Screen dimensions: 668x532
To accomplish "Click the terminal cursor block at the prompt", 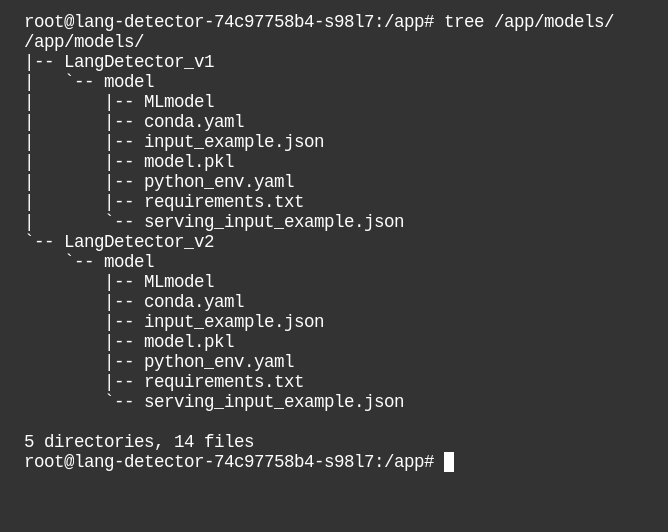I will (x=449, y=462).
